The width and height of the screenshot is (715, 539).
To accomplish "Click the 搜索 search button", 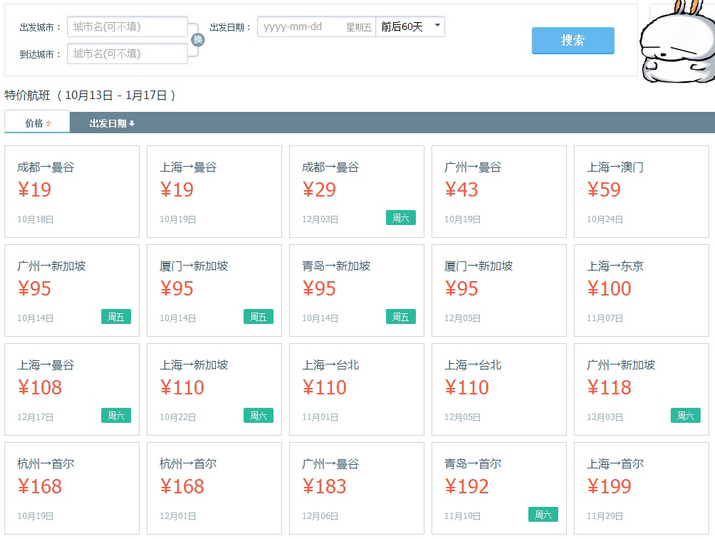I will tap(573, 41).
